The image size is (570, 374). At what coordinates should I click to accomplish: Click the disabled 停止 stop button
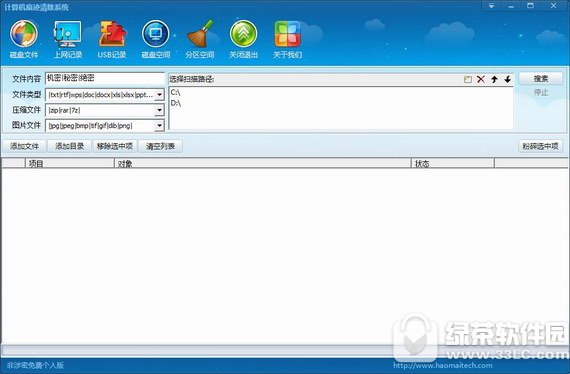tap(541, 93)
